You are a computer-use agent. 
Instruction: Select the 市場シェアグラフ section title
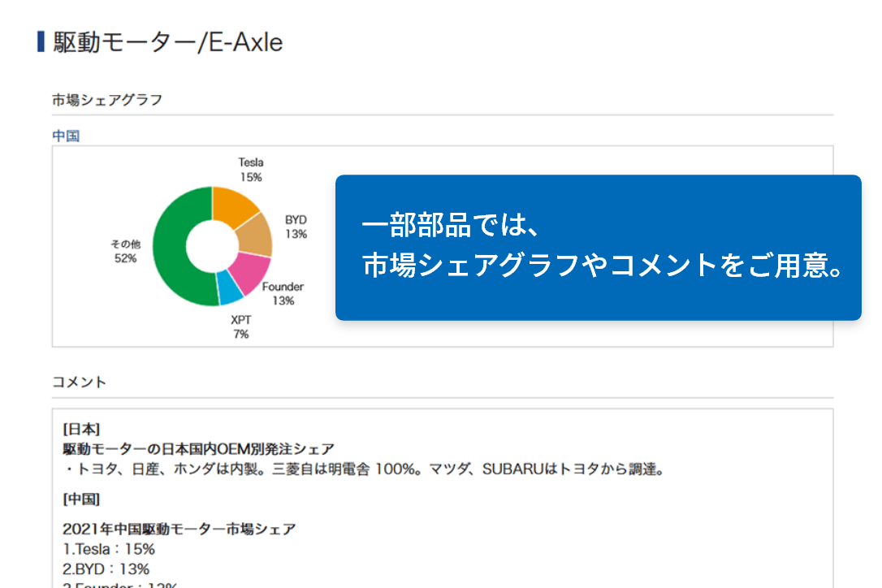tap(107, 100)
